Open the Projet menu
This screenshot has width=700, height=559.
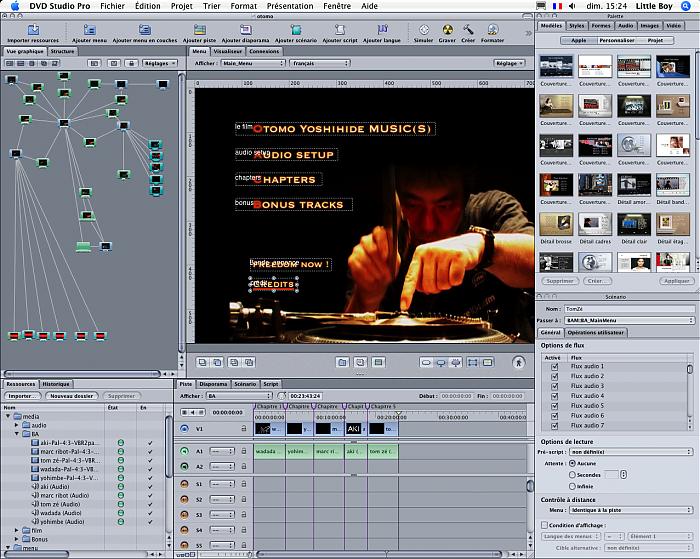tap(182, 6)
